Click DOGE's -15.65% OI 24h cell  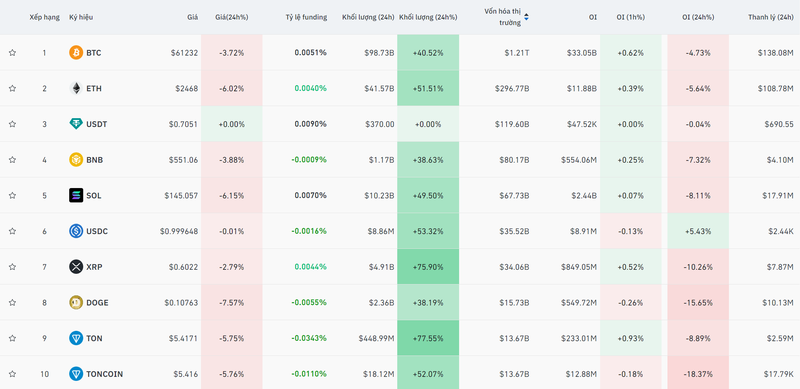(698, 302)
